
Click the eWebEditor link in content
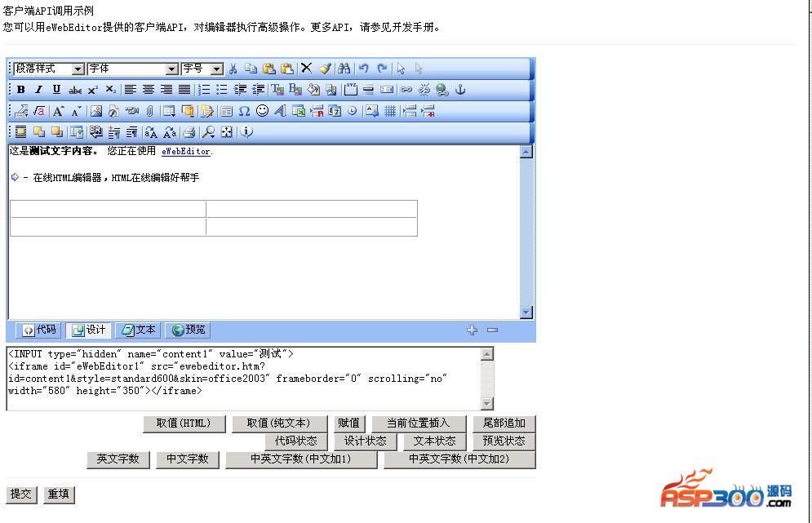point(186,151)
